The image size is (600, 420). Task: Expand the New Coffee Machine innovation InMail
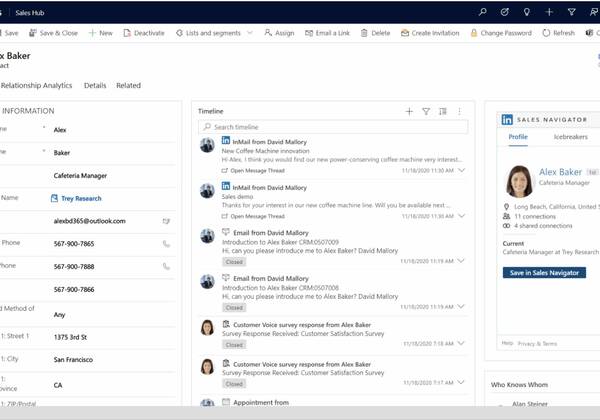point(461,171)
